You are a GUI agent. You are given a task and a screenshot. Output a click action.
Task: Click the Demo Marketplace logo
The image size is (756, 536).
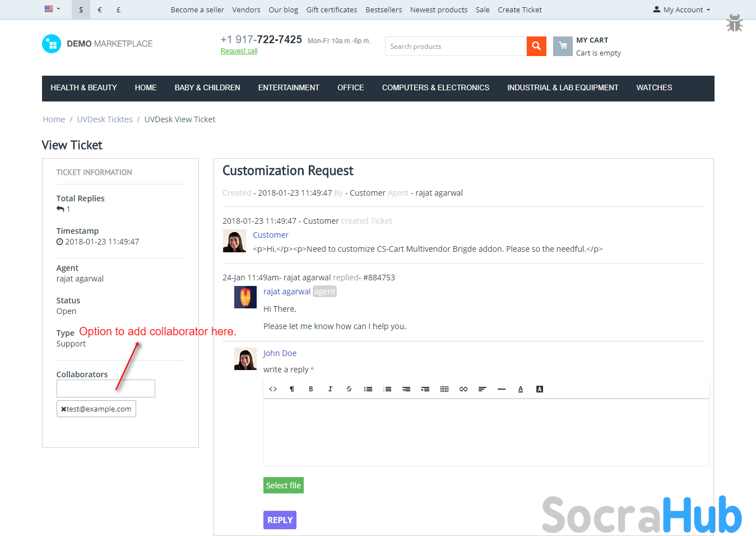(x=98, y=44)
